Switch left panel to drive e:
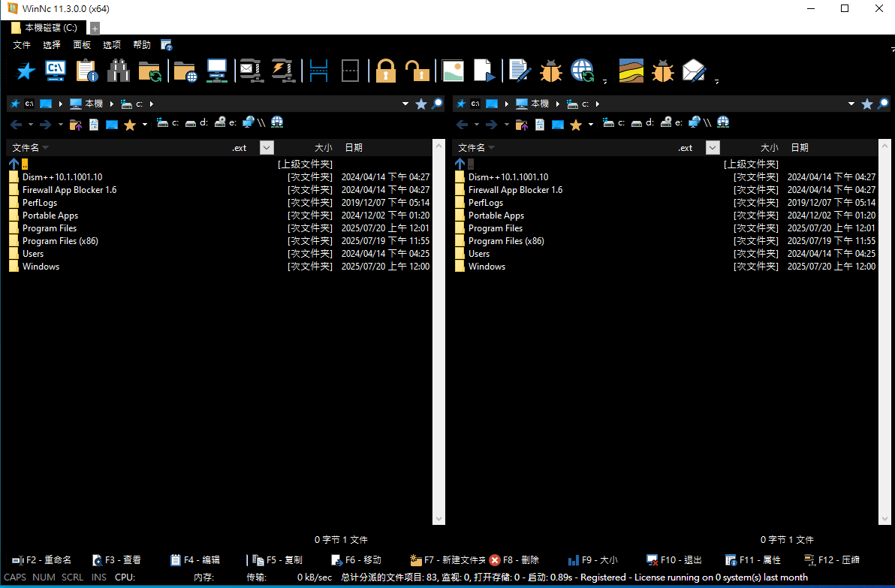 225,122
